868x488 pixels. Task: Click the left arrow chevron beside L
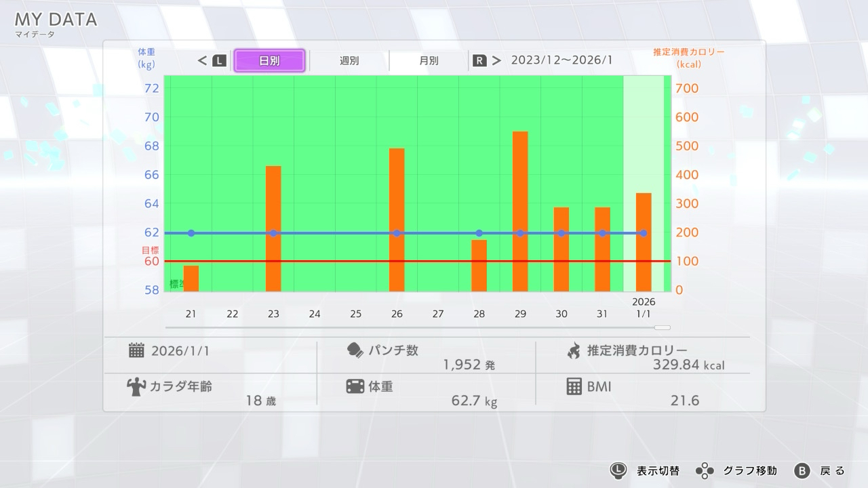point(202,60)
